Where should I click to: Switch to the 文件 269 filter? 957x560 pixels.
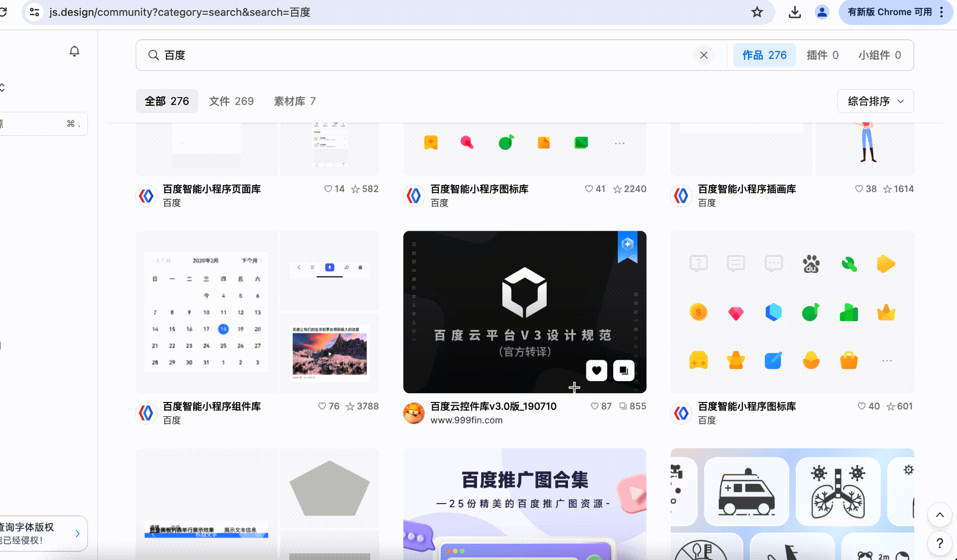click(231, 101)
